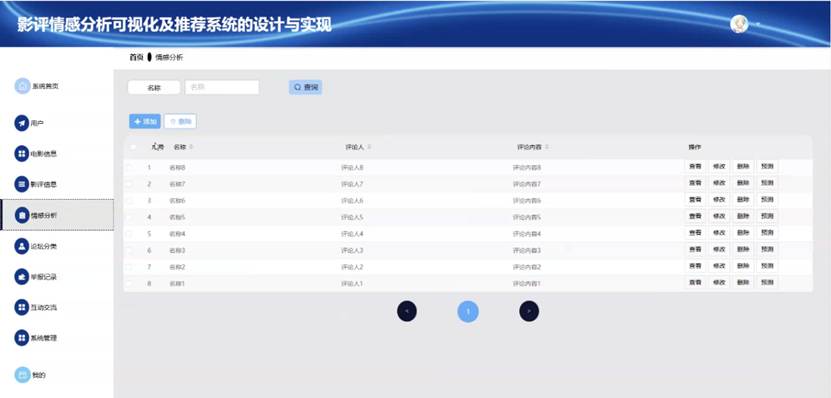Click the 系统首页 home icon in sidebar

point(22,86)
